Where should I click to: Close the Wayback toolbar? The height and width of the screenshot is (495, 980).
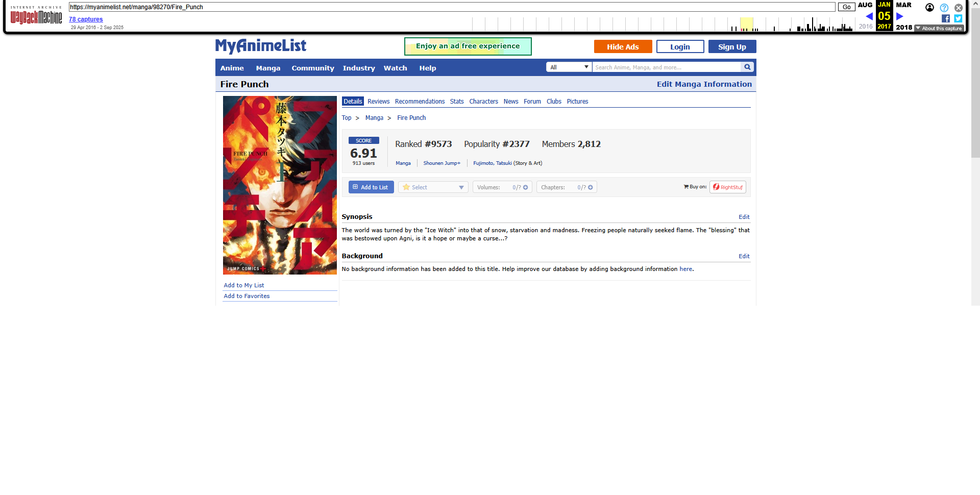tap(959, 8)
